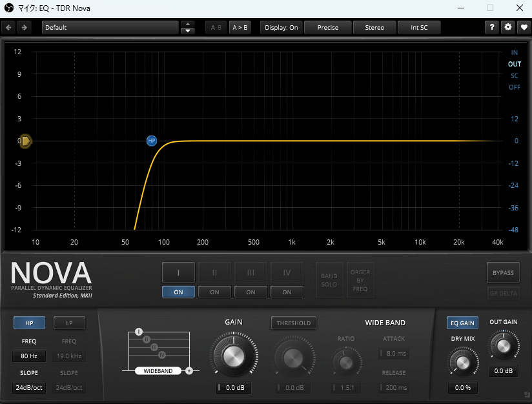The width and height of the screenshot is (532, 404).
Task: Toggle band II ON switch
Action: pos(214,292)
